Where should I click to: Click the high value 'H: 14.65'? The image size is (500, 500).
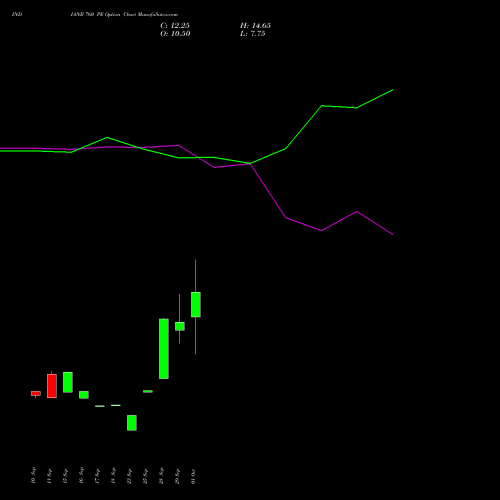click(x=255, y=26)
